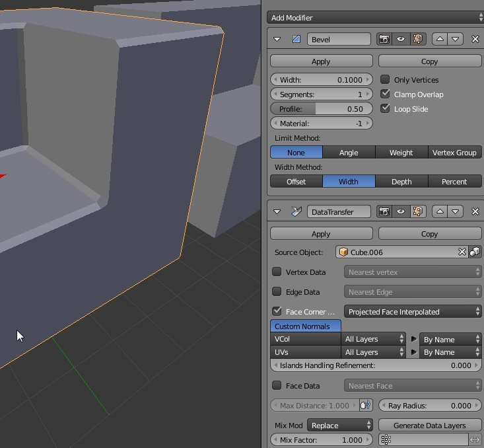The width and height of the screenshot is (484, 448).
Task: Open VCol All Layers source dropdown
Action: tap(374, 339)
